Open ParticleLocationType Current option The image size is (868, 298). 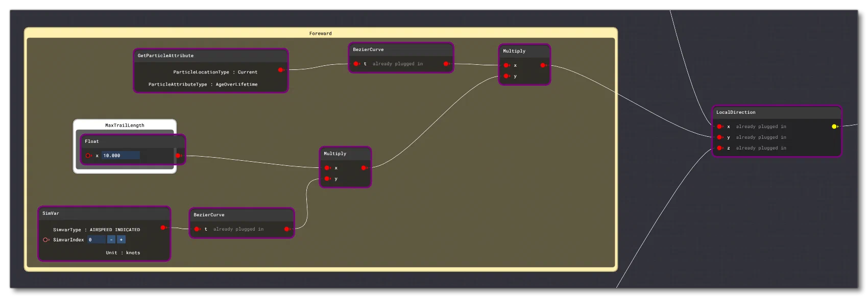(x=248, y=72)
